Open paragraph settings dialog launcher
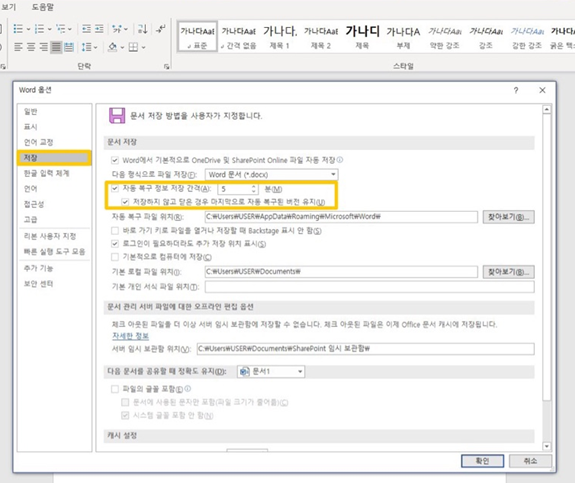 coord(167,66)
